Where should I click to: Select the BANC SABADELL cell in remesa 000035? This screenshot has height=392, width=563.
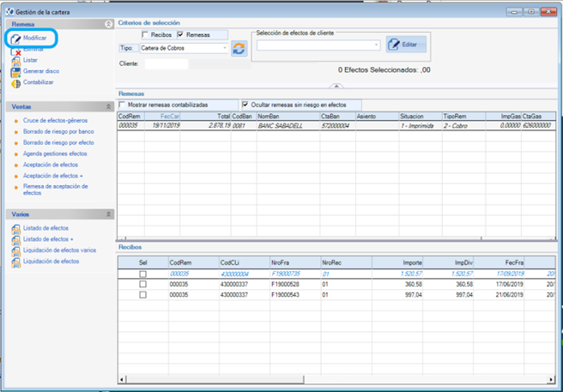click(x=288, y=126)
